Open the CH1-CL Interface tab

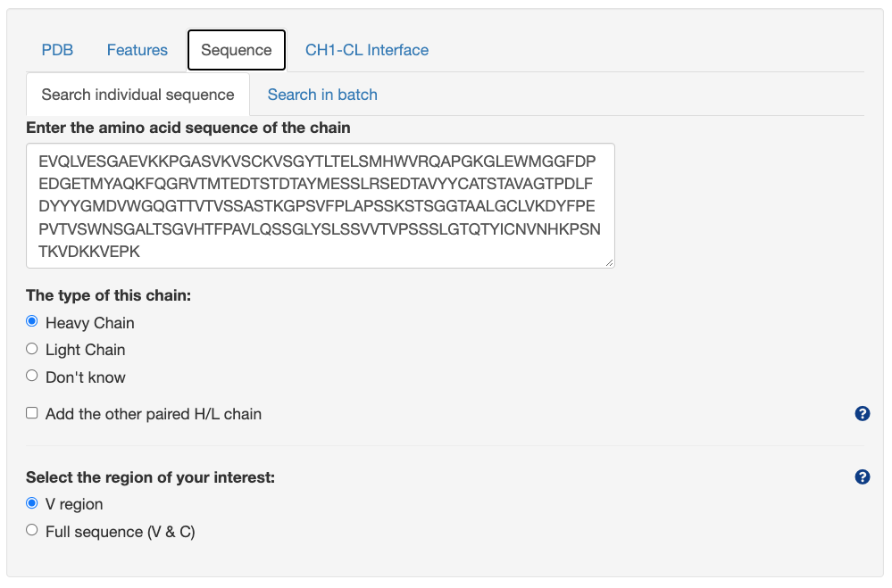coord(366,50)
